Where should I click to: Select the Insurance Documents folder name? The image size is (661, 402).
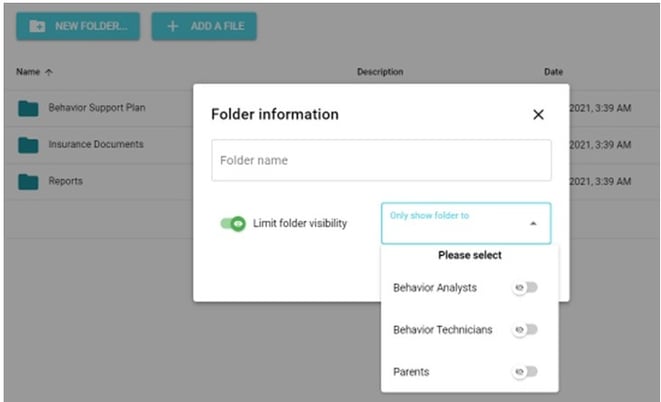pos(96,144)
